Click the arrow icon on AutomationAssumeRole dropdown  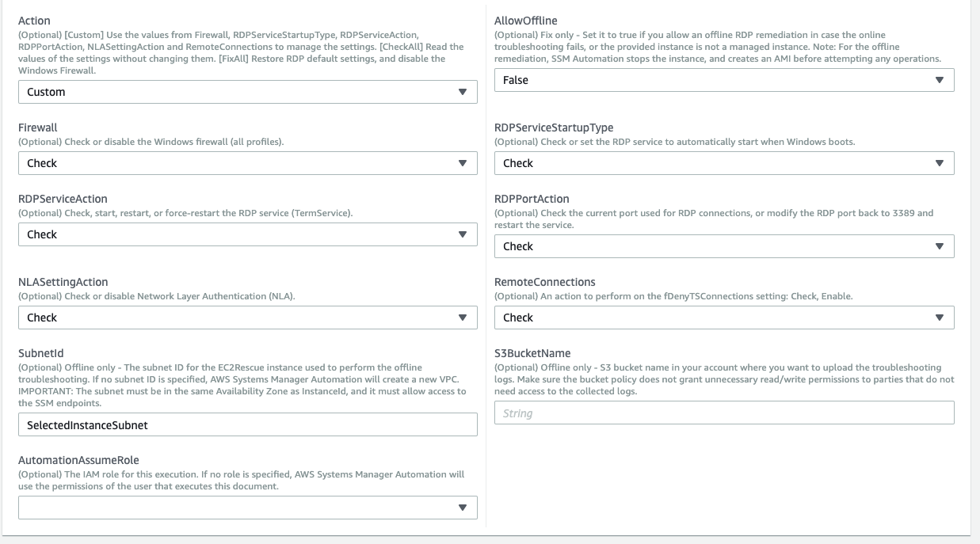tap(463, 508)
